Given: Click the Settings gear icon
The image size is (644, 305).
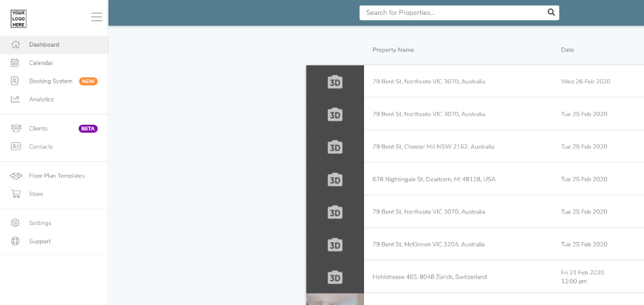Looking at the screenshot, I should (15, 223).
